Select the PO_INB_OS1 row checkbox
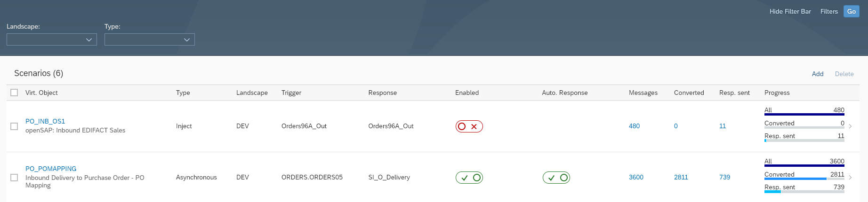The height and width of the screenshot is (202, 868). click(14, 126)
